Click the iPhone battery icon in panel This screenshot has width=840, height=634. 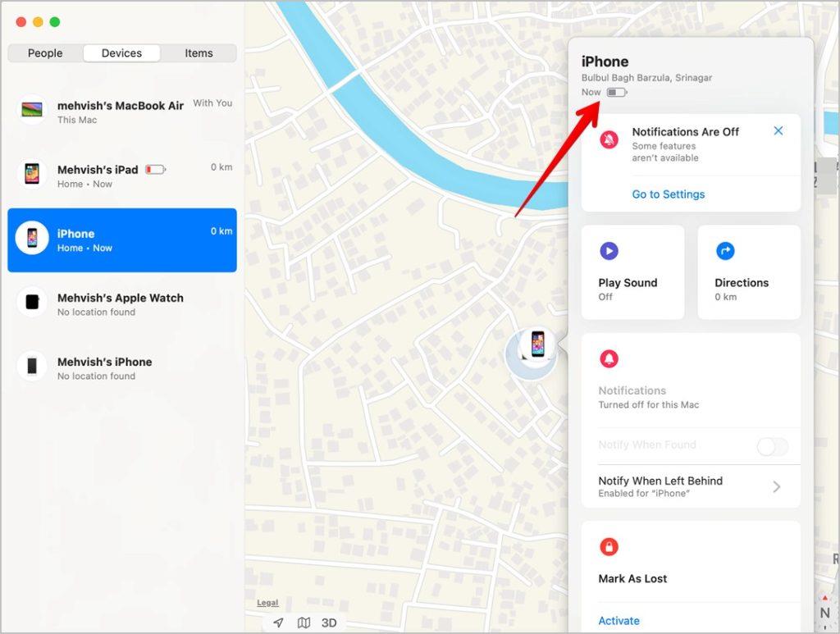[617, 92]
